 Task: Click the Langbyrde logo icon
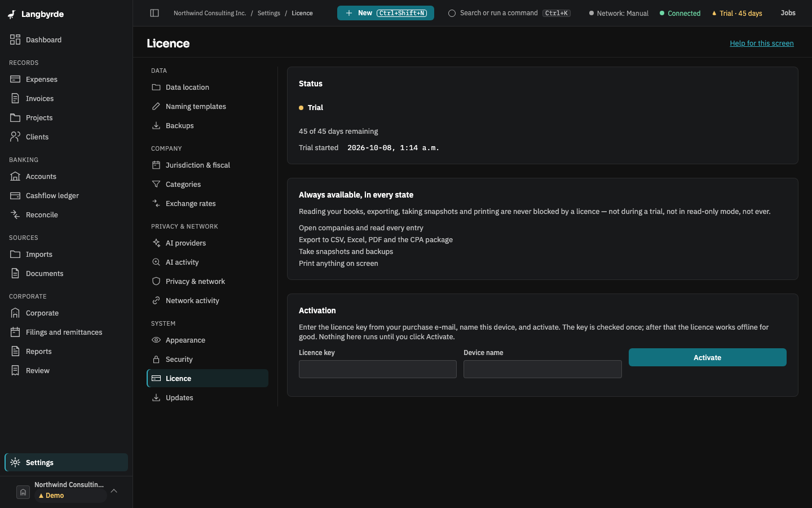coord(12,14)
